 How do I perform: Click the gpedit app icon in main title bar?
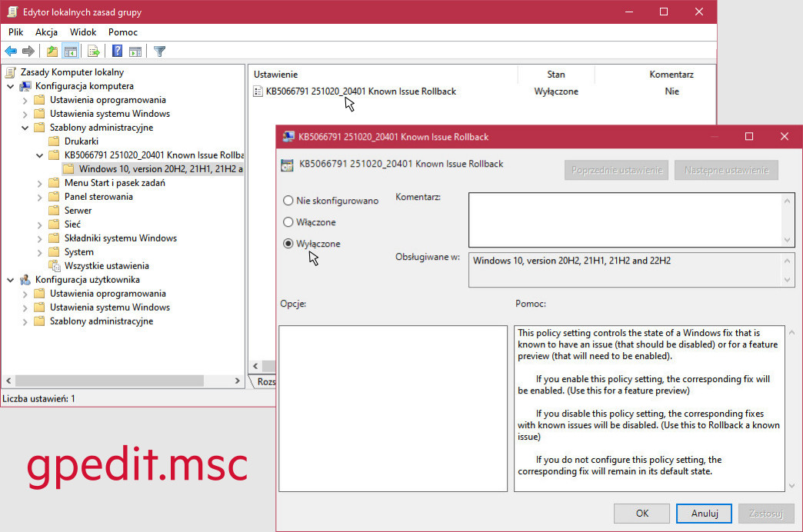click(12, 12)
